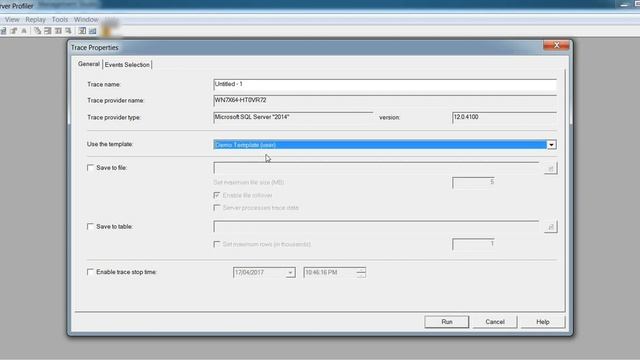Open the View menu
This screenshot has width=640, height=360.
click(x=12, y=20)
